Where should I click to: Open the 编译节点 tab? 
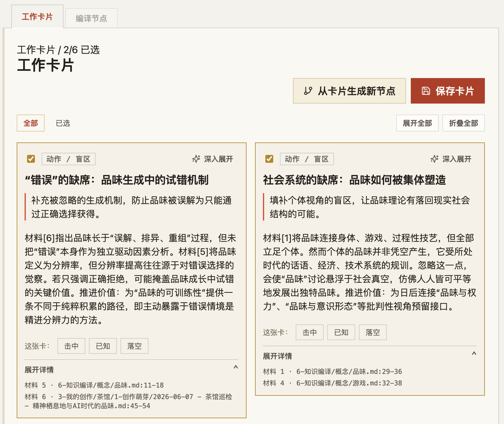tap(91, 19)
